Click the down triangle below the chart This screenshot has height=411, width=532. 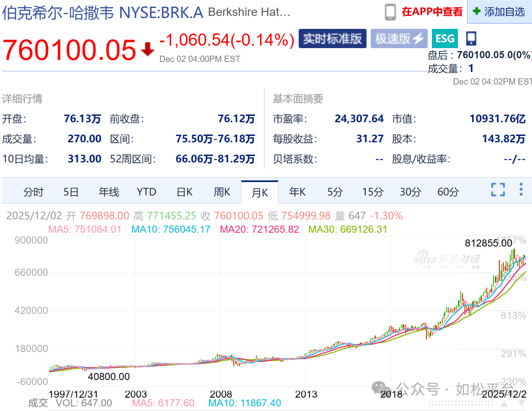[x=522, y=403]
